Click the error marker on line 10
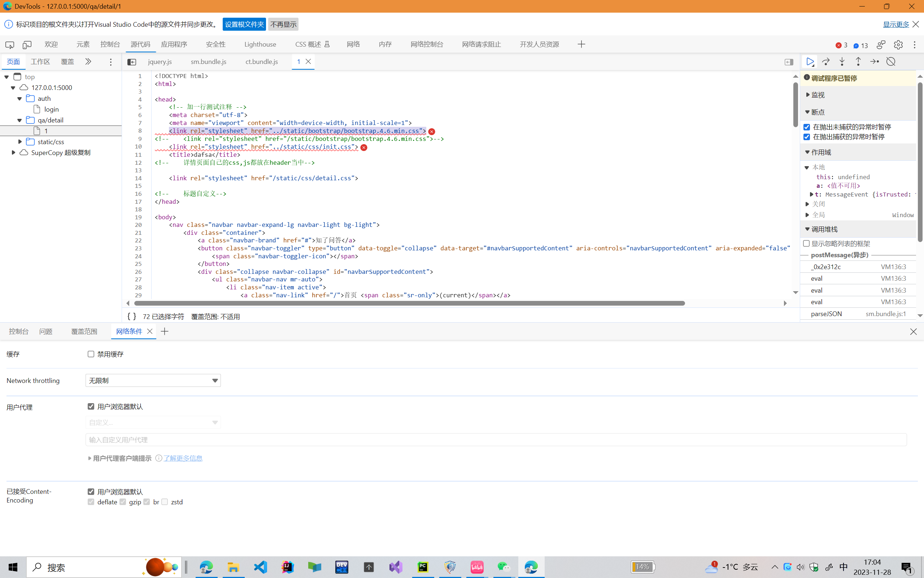 click(x=364, y=147)
